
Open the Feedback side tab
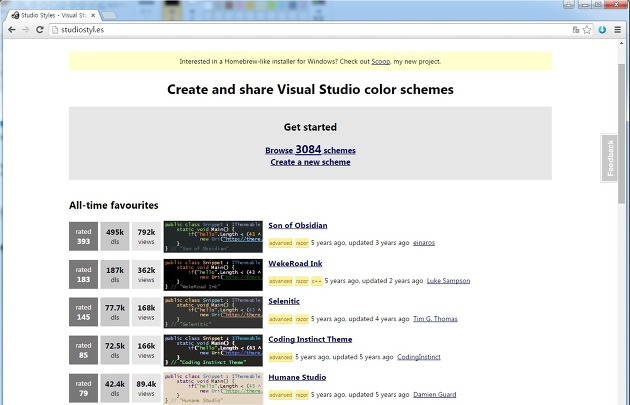click(x=610, y=158)
